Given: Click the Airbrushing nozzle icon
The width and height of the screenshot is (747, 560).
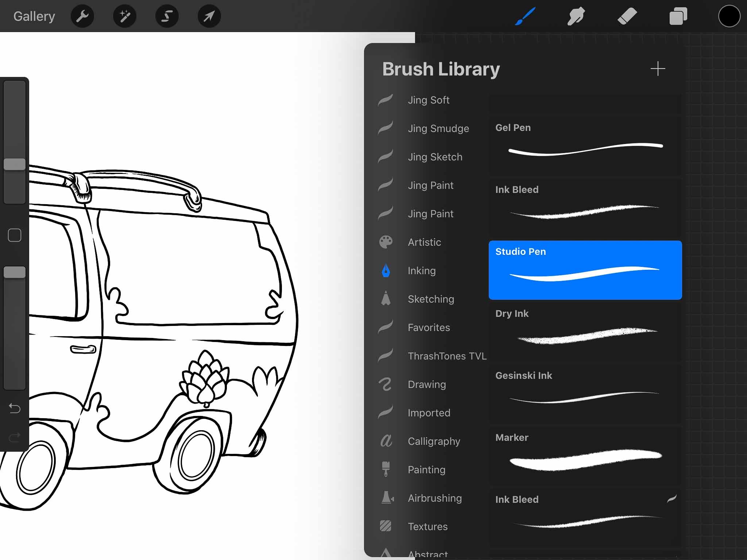Looking at the screenshot, I should tap(387, 497).
